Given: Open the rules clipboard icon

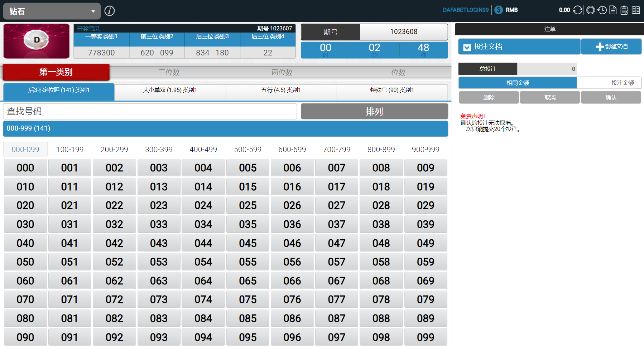Looking at the screenshot, I should pyautogui.click(x=624, y=10).
